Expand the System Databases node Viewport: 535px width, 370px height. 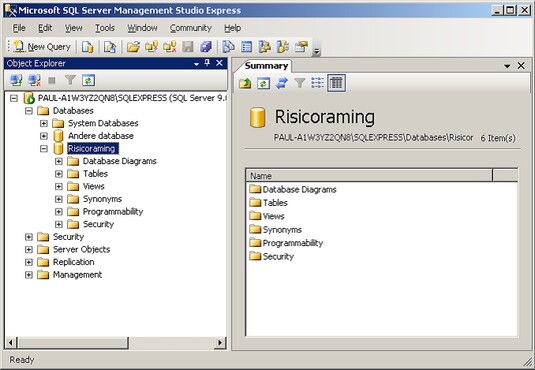[44, 123]
